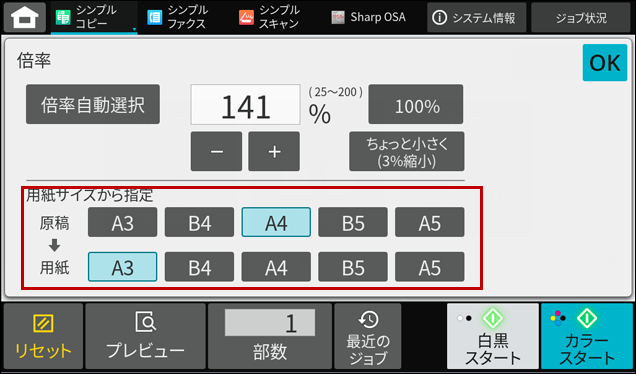This screenshot has width=636, height=374.
Task: Select A5 as the 原稿 size
Action: pyautogui.click(x=430, y=222)
